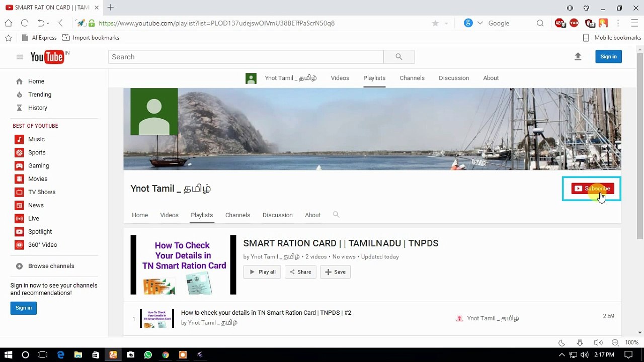644x362 pixels.
Task: Click the green channel avatar on the banner
Action: [154, 112]
